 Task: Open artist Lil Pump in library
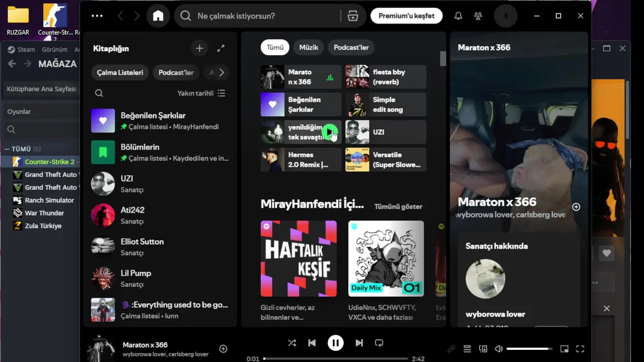point(160,279)
